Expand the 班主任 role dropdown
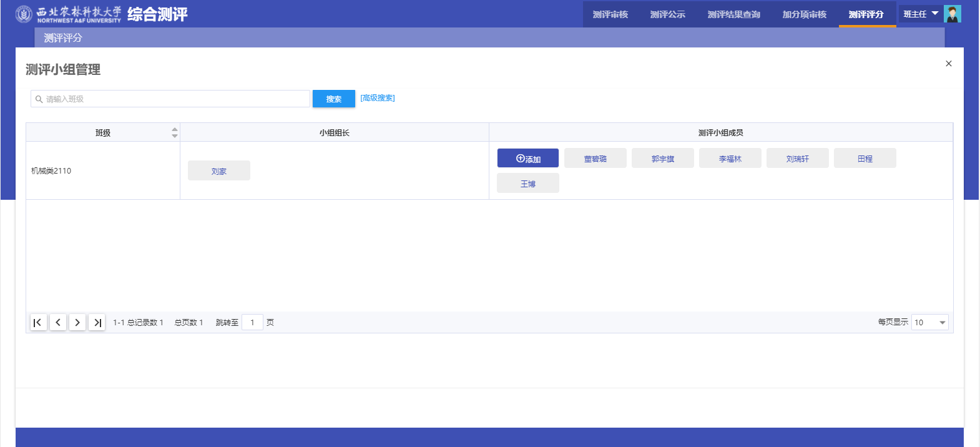980x447 pixels. [x=921, y=14]
